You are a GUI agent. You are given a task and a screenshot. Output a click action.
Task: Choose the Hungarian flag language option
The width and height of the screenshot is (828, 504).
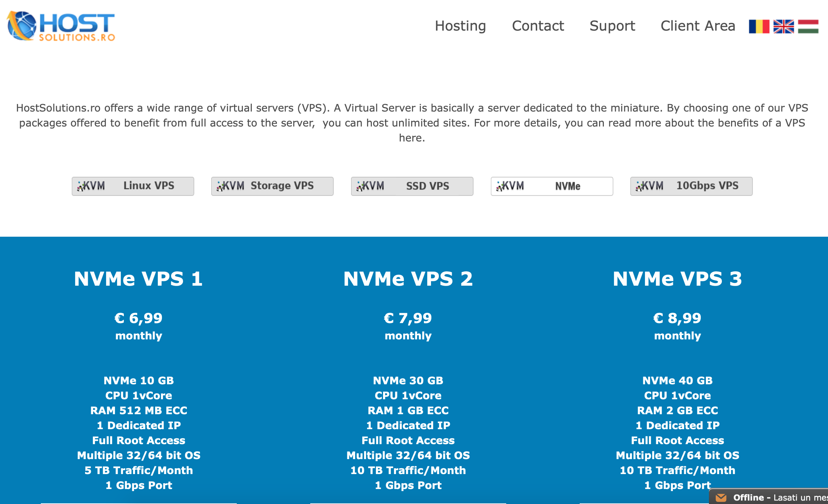coord(808,27)
